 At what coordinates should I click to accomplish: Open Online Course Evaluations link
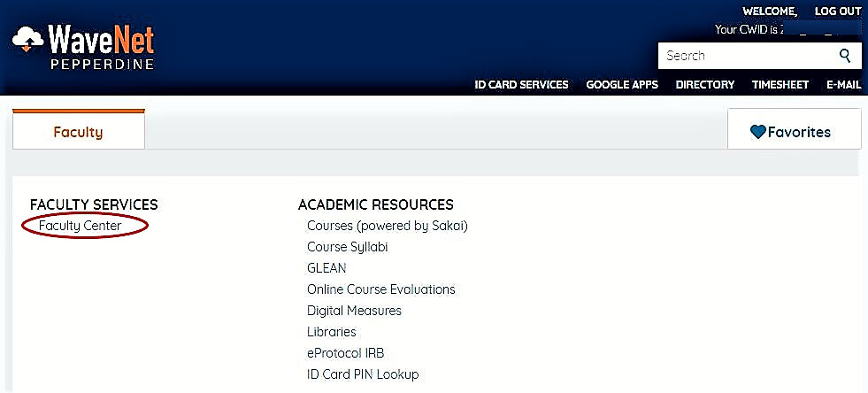pos(380,289)
